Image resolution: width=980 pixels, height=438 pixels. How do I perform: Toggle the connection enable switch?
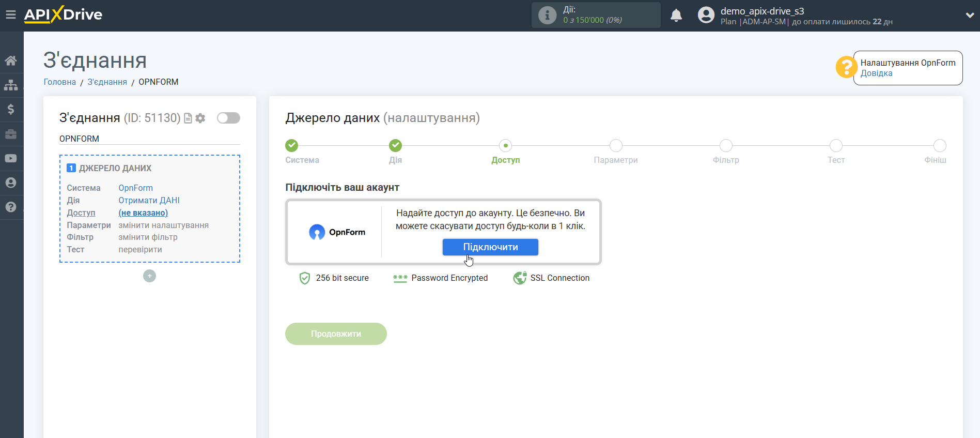click(x=228, y=118)
